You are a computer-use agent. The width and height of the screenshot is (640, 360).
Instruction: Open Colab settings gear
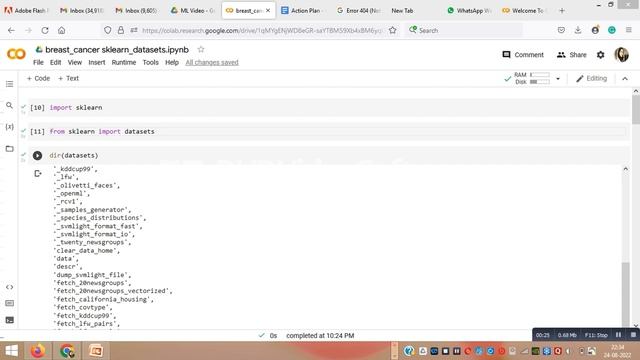pyautogui.click(x=600, y=55)
